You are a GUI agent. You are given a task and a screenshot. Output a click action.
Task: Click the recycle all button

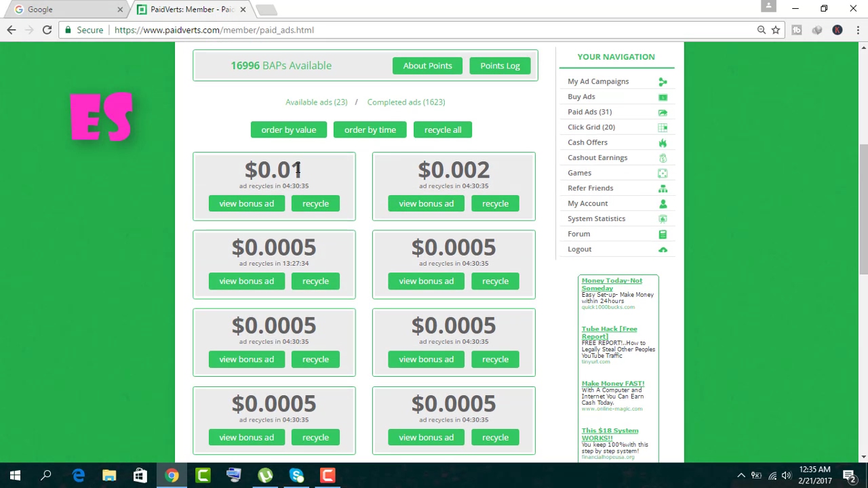tap(443, 129)
